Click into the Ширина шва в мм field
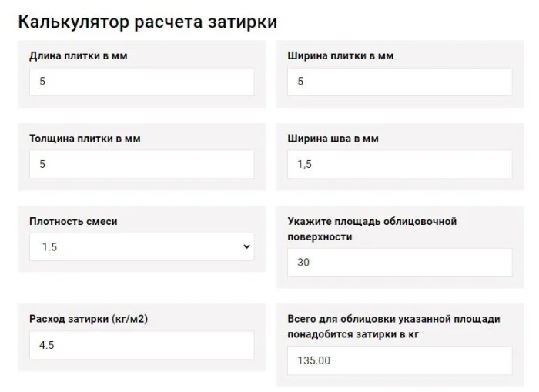 400,164
